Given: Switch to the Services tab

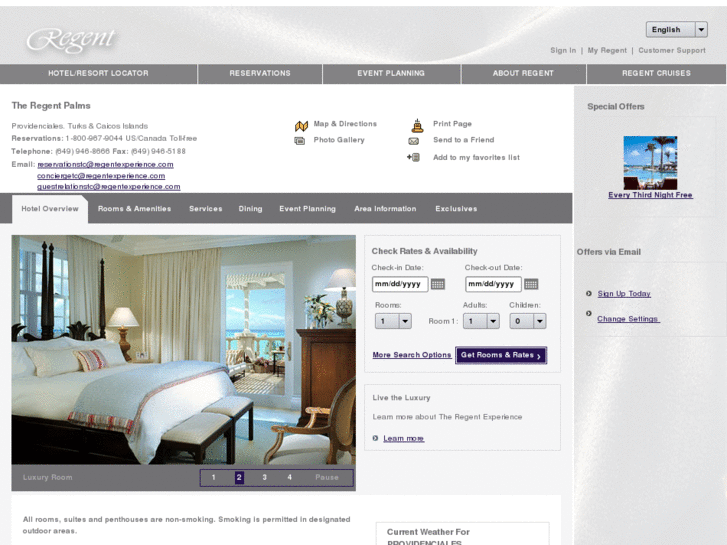Looking at the screenshot, I should coord(205,209).
